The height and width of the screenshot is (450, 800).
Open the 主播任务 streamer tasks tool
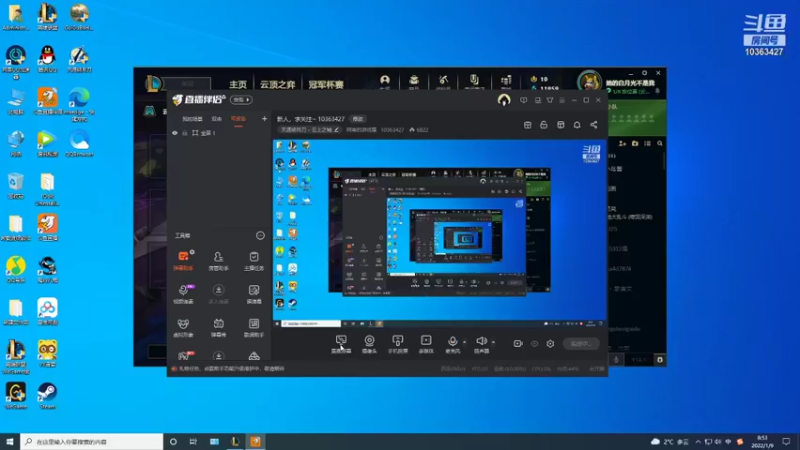(x=254, y=260)
